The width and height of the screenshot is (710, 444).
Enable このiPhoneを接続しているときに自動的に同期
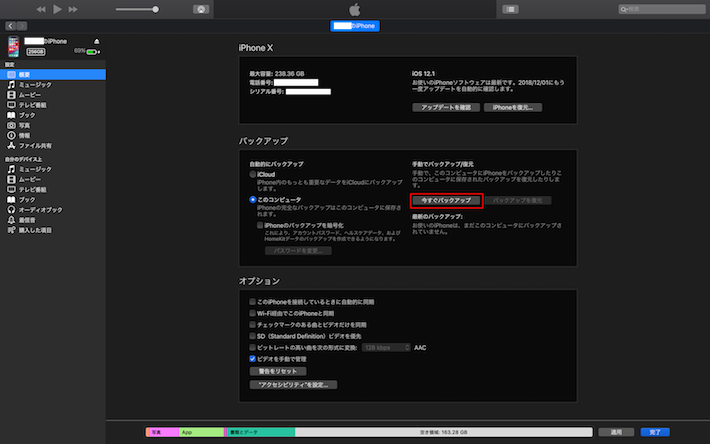click(x=252, y=301)
